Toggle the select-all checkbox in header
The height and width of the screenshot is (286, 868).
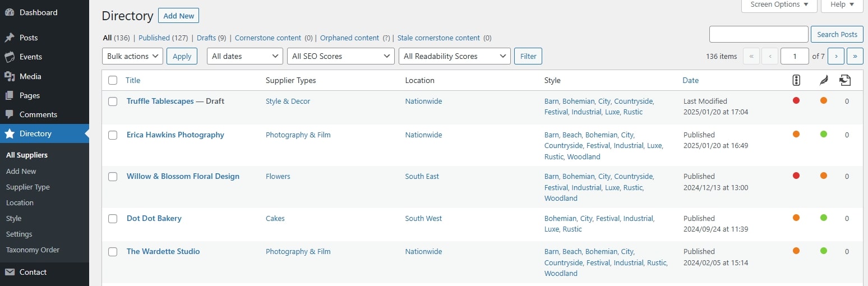113,80
